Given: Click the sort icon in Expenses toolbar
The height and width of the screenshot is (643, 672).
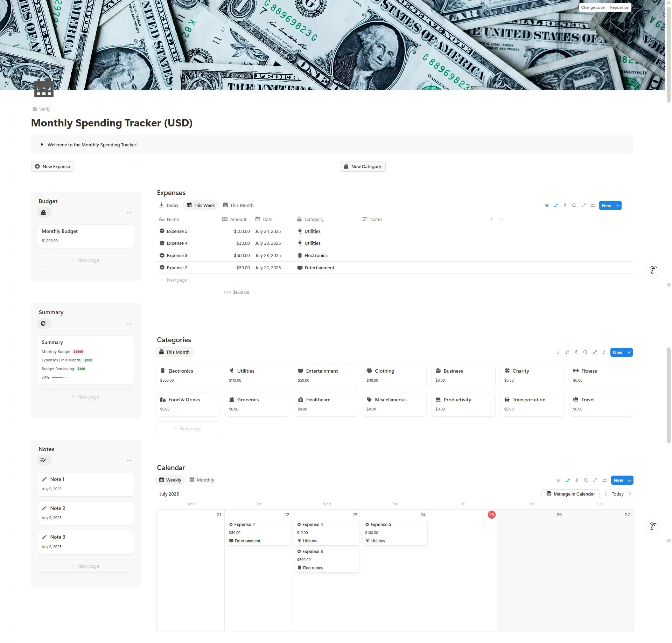Looking at the screenshot, I should click(556, 206).
